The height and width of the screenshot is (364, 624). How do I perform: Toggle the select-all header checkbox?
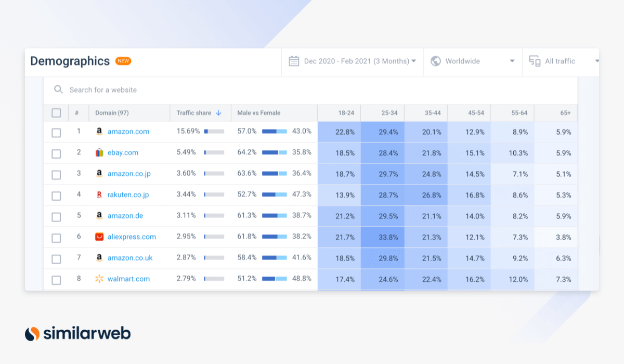[x=56, y=113]
